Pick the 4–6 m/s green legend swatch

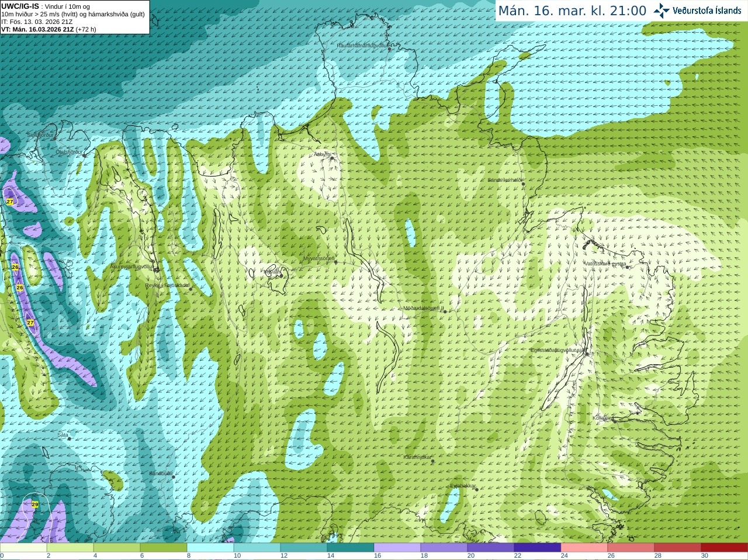117,548
